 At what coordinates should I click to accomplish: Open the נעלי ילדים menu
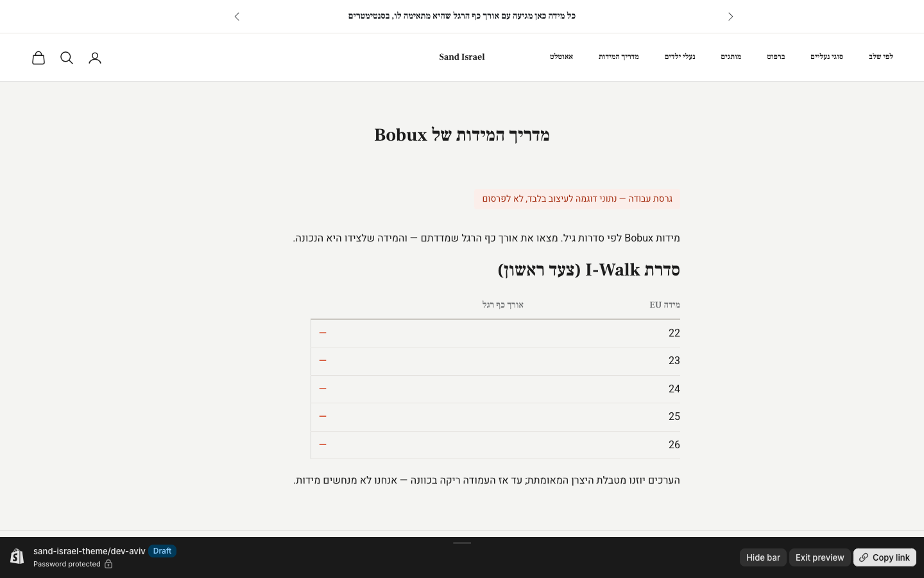coord(680,57)
